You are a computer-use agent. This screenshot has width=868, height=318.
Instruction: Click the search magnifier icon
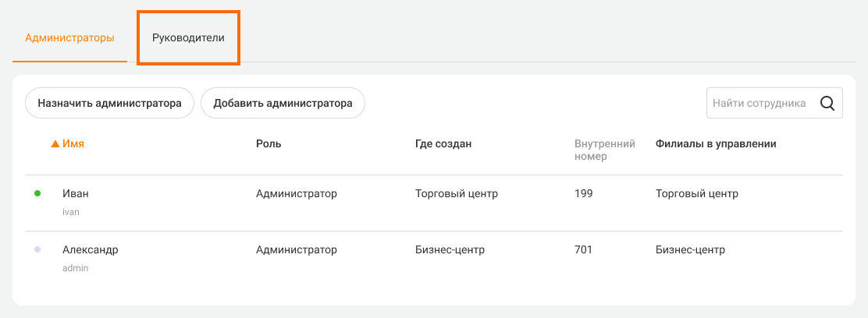827,103
